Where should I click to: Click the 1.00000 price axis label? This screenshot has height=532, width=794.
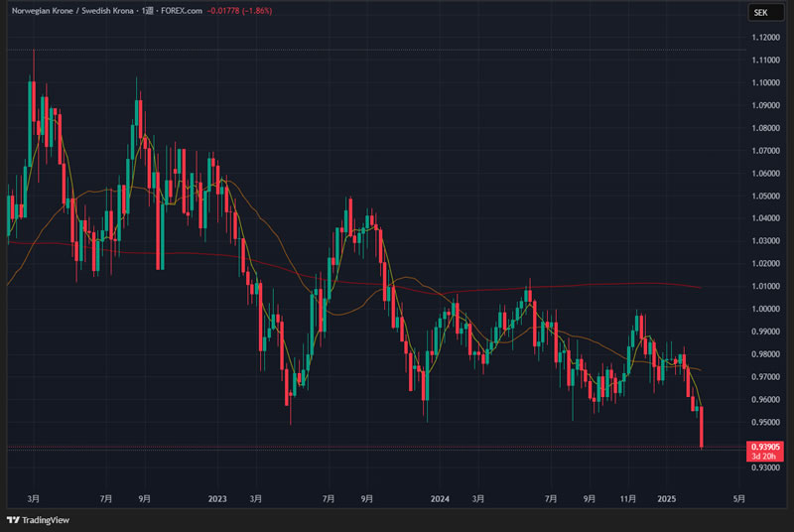point(765,309)
